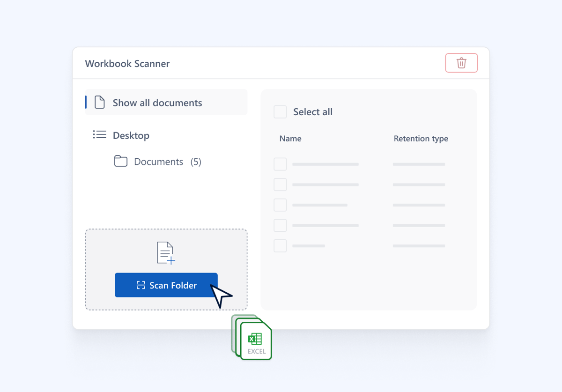Toggle the third row's checkbox
This screenshot has height=392, width=562.
(x=280, y=205)
